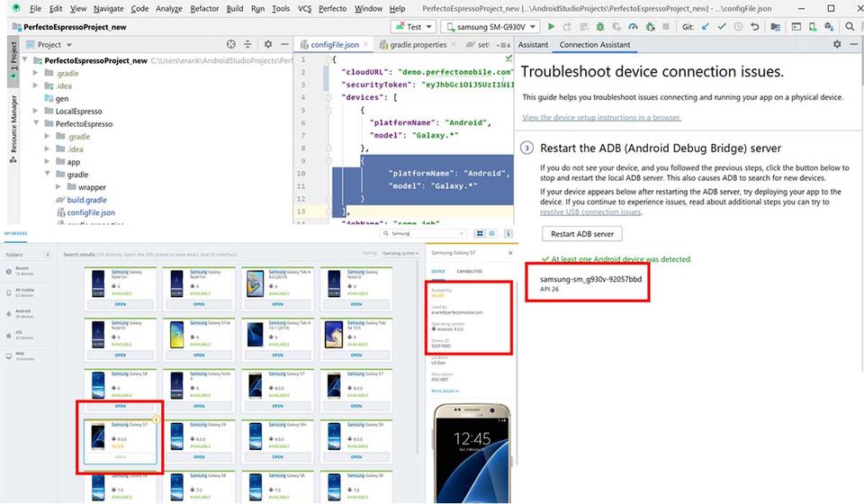Open the Test run configuration dropdown
The width and height of the screenshot is (864, 504).
click(414, 26)
